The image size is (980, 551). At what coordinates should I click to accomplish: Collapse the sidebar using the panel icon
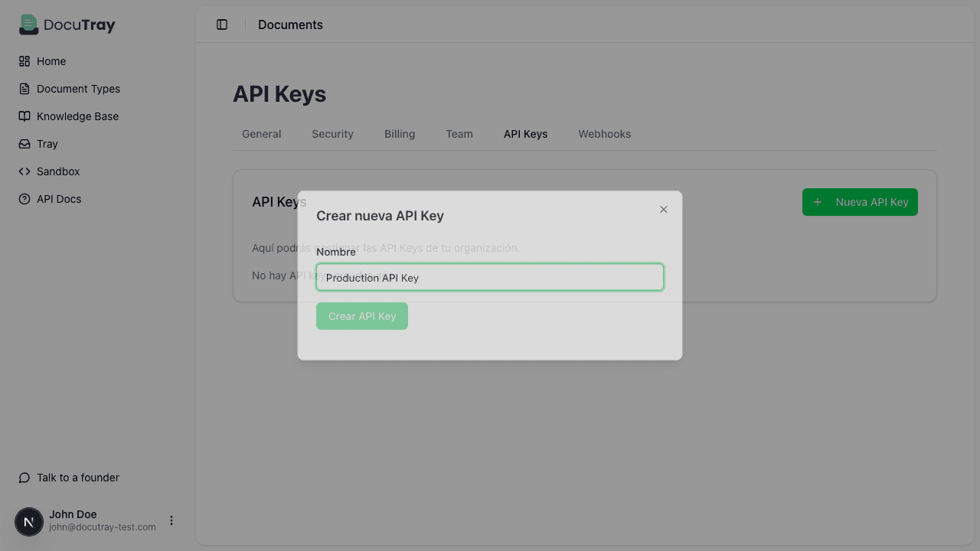click(222, 24)
